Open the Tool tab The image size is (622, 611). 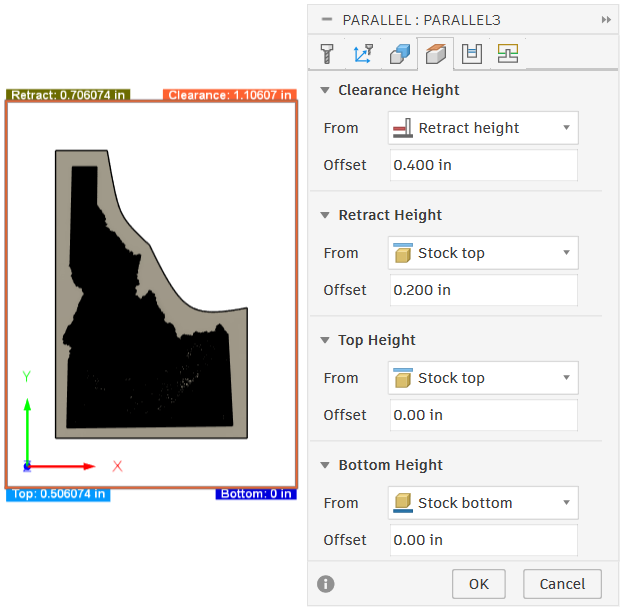[326, 54]
